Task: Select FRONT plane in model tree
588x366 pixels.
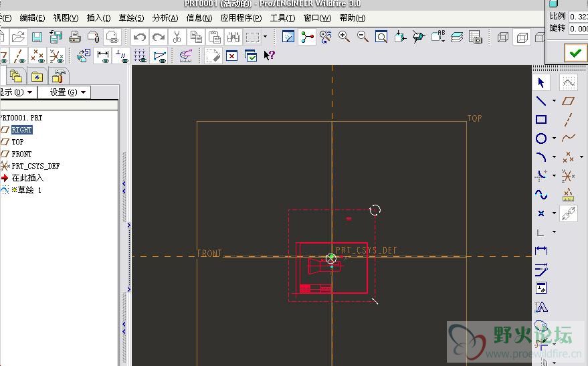Action: pos(21,154)
